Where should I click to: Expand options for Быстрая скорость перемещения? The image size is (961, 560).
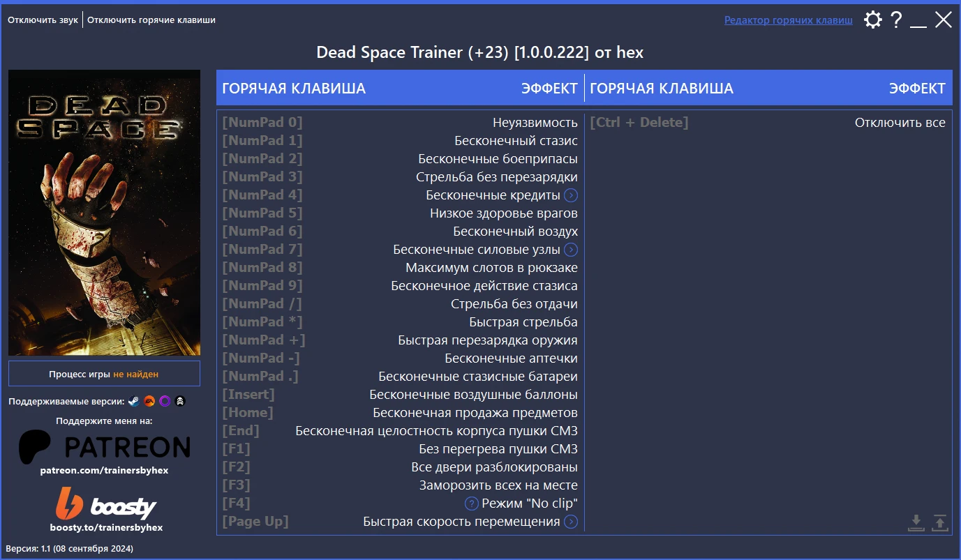(570, 521)
